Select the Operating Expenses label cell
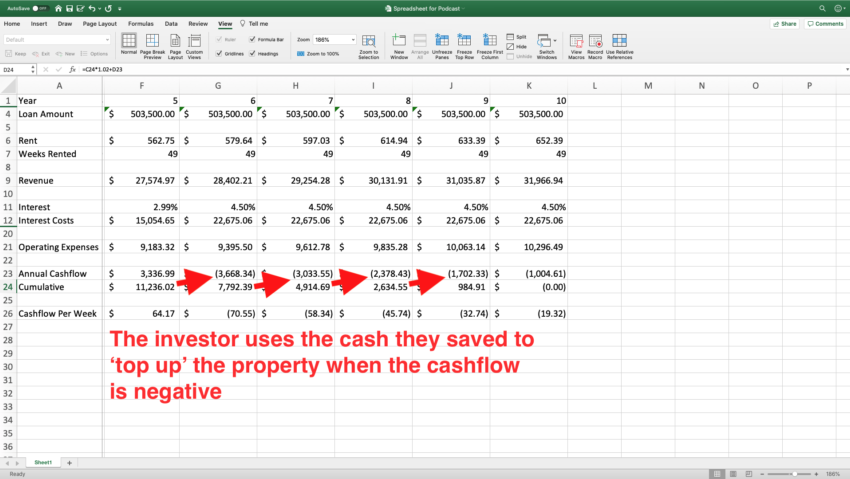This screenshot has height=479, width=850. point(60,247)
